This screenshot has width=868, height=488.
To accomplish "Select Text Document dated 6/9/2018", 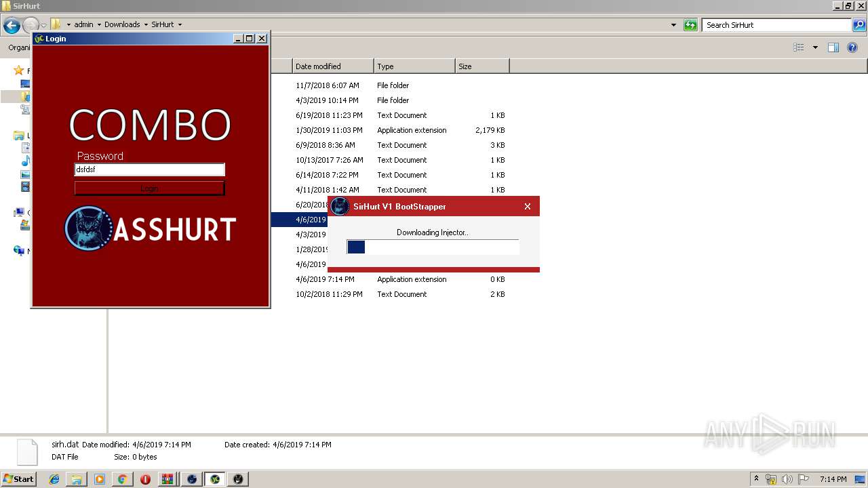I will tap(400, 145).
